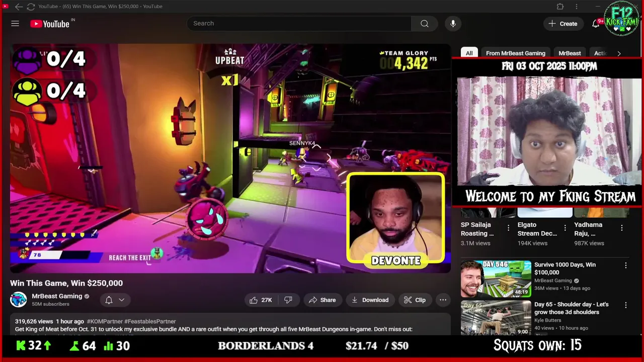Open Yadhama Raju video title

point(589,229)
